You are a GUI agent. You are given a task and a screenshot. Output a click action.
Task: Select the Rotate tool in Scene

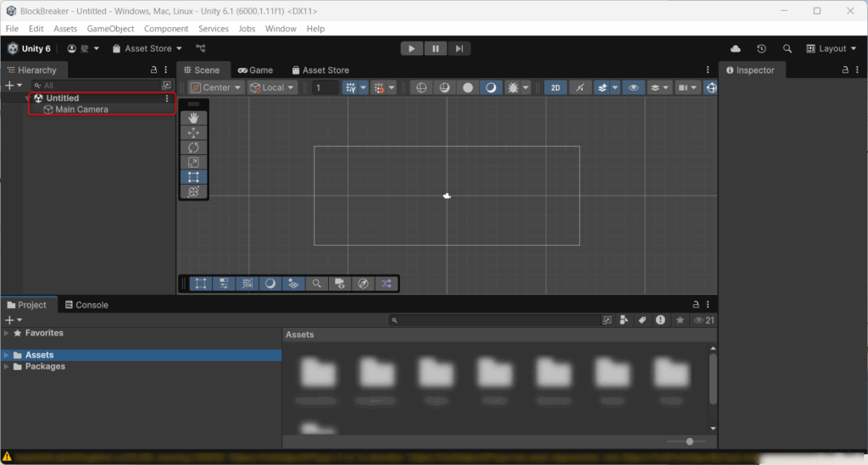pyautogui.click(x=193, y=147)
